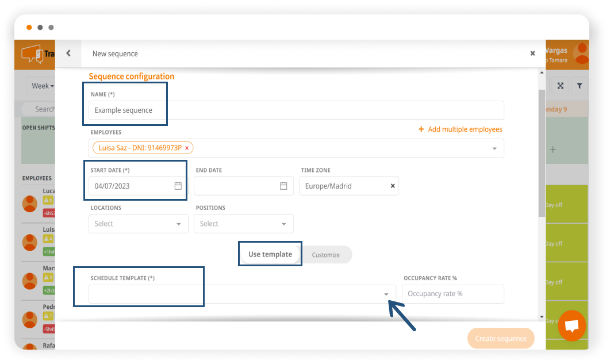Open the orange chat support bubble
Image resolution: width=610 pixels, height=364 pixels.
point(571,325)
